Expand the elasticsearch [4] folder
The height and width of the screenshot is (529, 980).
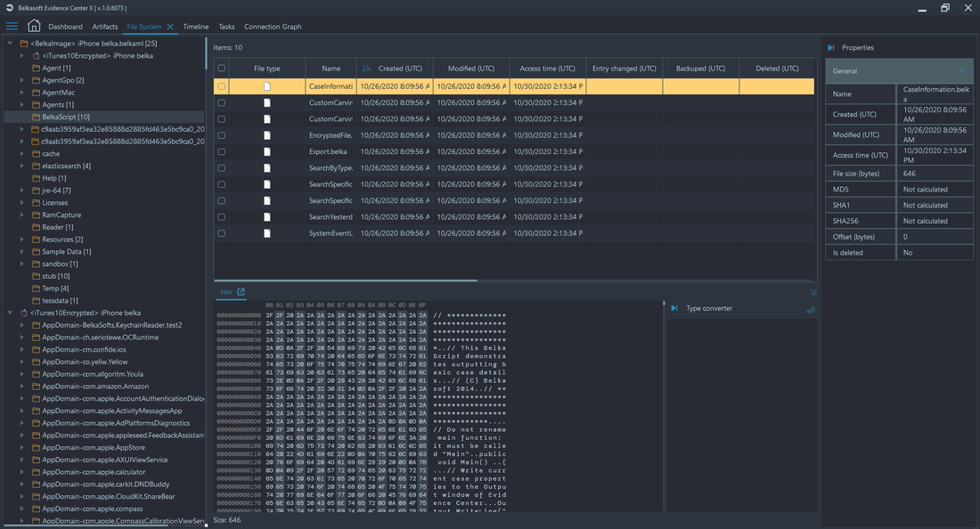(x=22, y=166)
